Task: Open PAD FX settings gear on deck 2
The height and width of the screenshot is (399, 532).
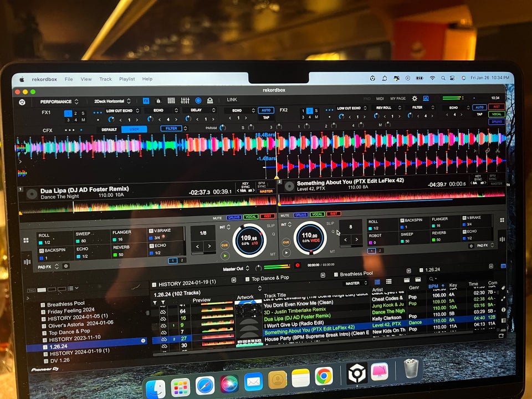Action: click(471, 245)
